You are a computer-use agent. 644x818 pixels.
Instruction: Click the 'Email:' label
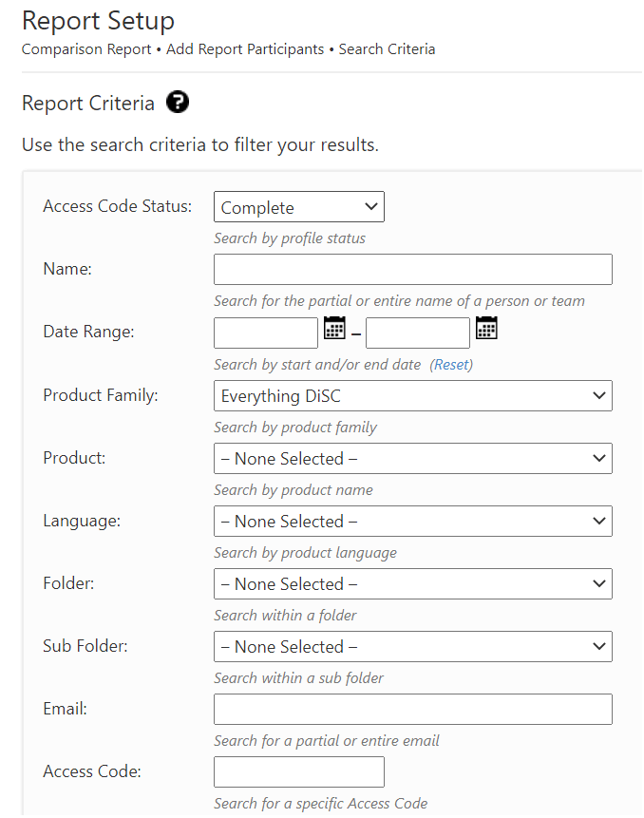[65, 709]
